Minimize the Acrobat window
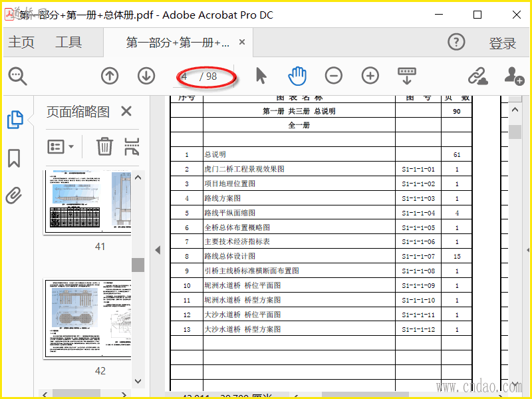The height and width of the screenshot is (399, 532). [439, 15]
